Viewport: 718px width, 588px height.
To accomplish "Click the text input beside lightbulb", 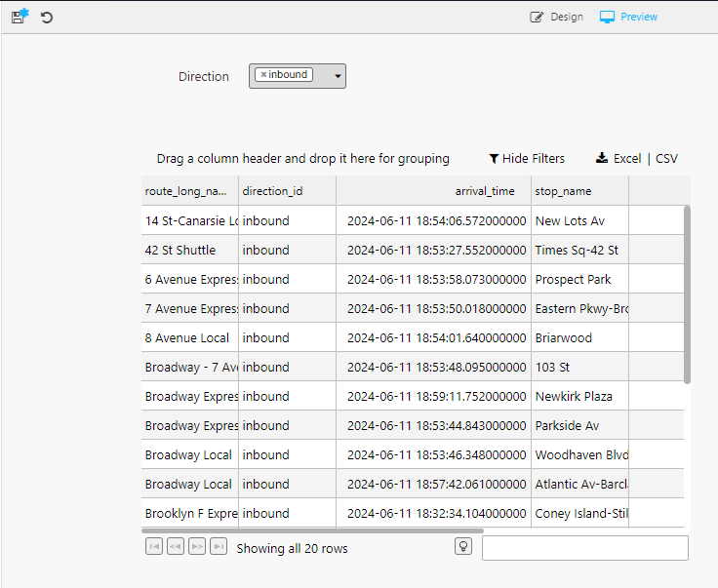I will click(x=584, y=548).
